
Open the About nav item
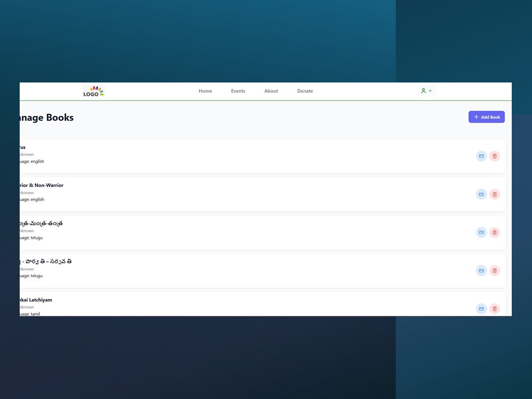pyautogui.click(x=271, y=91)
